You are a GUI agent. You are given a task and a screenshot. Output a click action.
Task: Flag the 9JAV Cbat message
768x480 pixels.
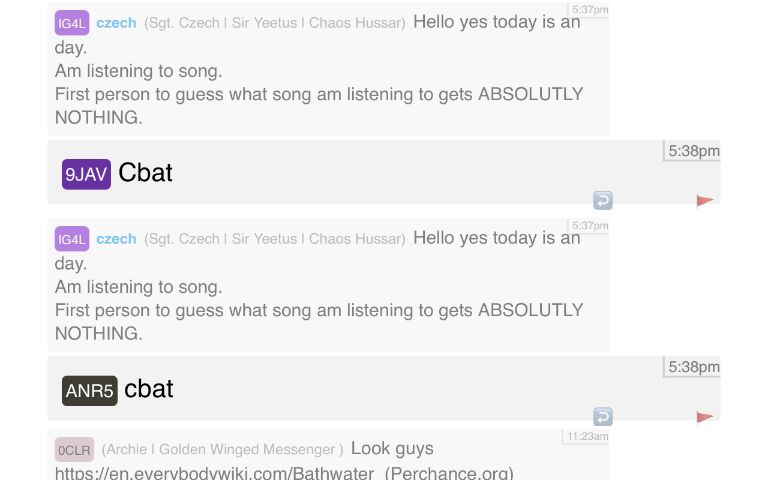[x=705, y=201]
